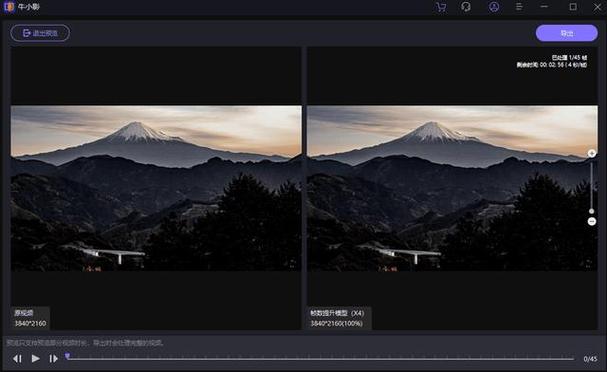Click the middle of the timeline track

pyautogui.click(x=321, y=359)
